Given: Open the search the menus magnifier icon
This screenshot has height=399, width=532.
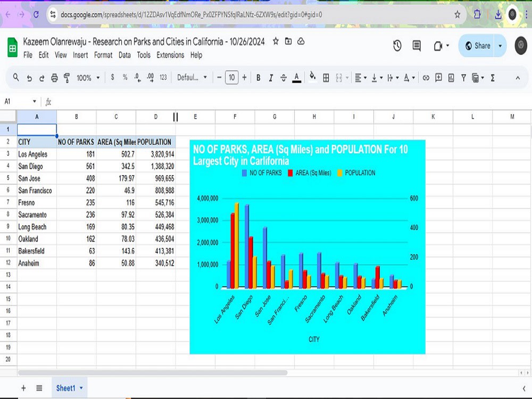Looking at the screenshot, I should [x=15, y=78].
